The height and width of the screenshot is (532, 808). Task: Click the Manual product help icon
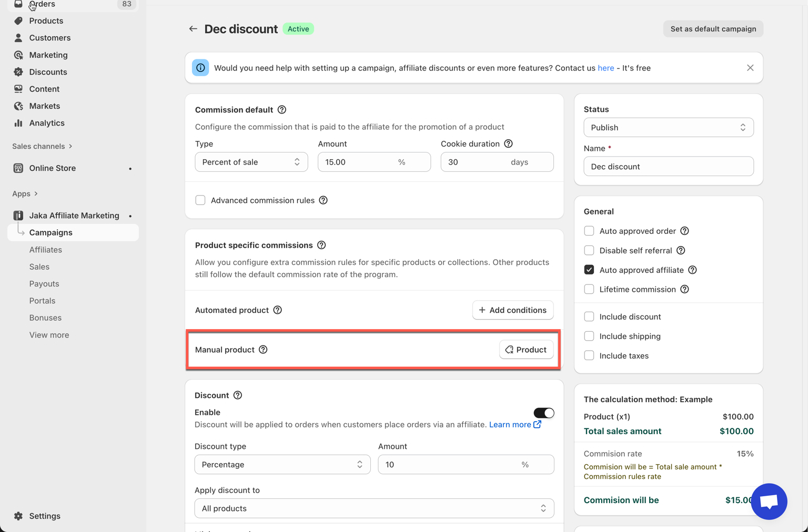[263, 350]
